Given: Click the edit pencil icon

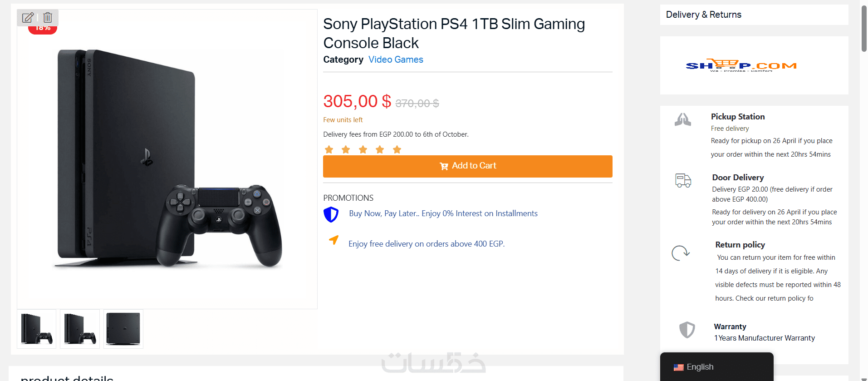Looking at the screenshot, I should tap(28, 18).
